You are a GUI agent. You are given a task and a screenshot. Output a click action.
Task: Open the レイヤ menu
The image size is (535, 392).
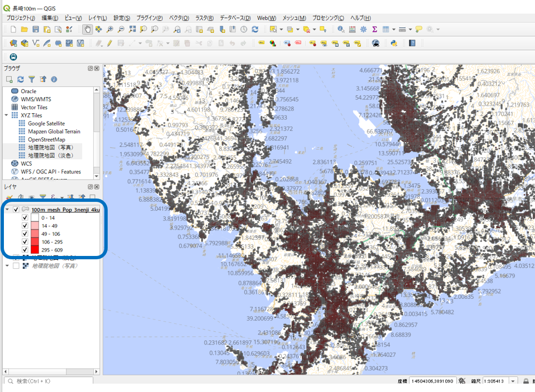98,18
